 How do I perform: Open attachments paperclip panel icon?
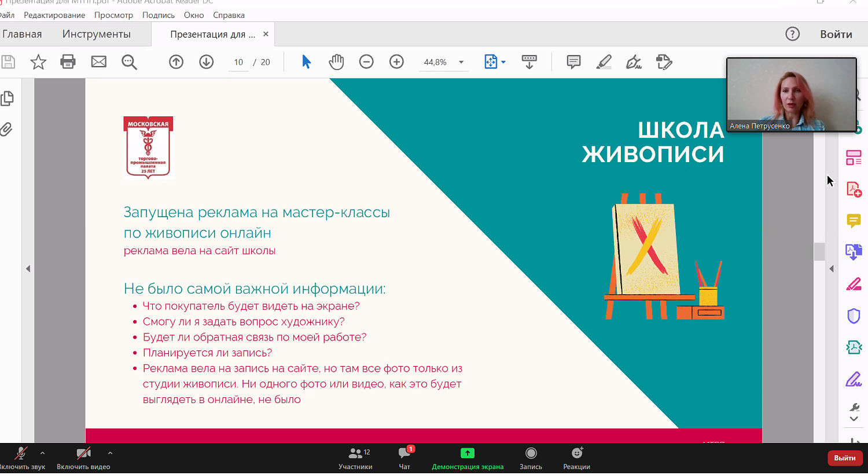click(x=6, y=129)
